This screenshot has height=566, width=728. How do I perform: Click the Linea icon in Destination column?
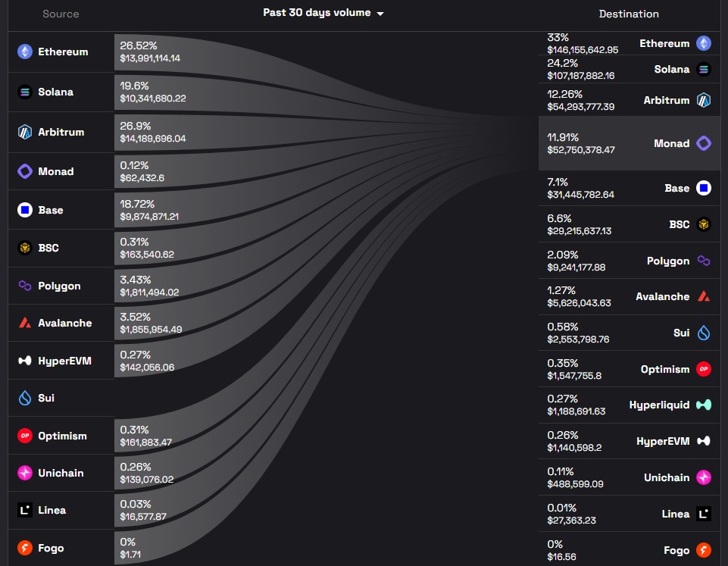point(704,514)
